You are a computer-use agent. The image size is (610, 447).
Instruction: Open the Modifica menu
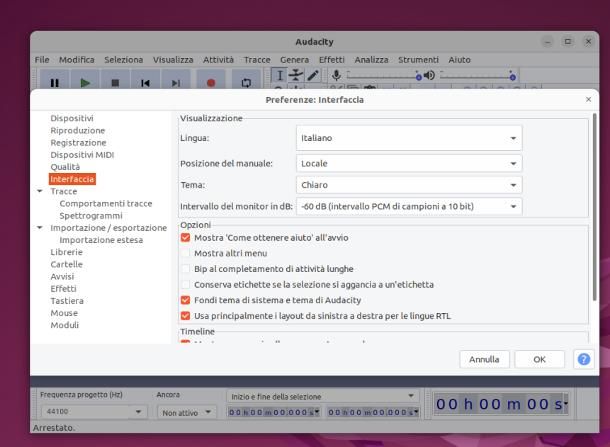[77, 60]
